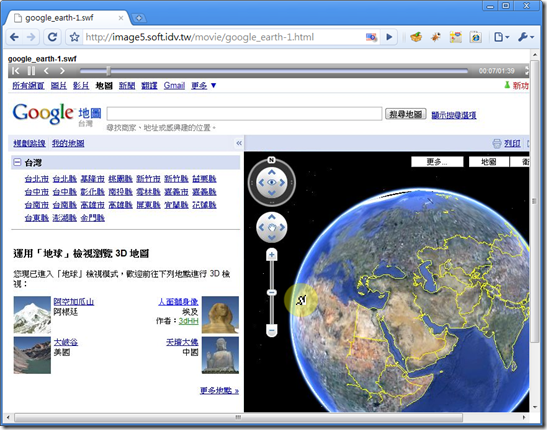Rotate the view right with the look joystick
This screenshot has width=547, height=430.
point(282,182)
